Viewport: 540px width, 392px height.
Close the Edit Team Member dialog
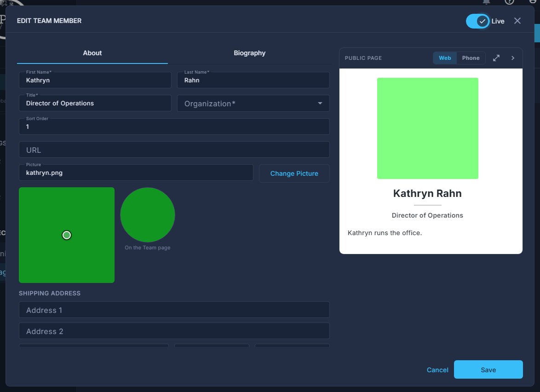517,21
